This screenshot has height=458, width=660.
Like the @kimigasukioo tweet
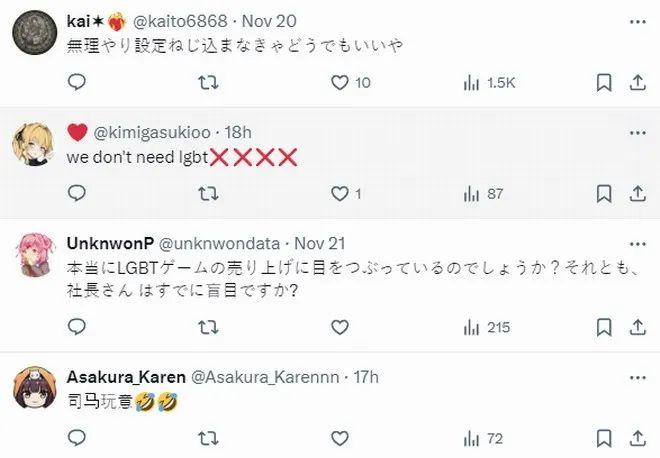(340, 194)
